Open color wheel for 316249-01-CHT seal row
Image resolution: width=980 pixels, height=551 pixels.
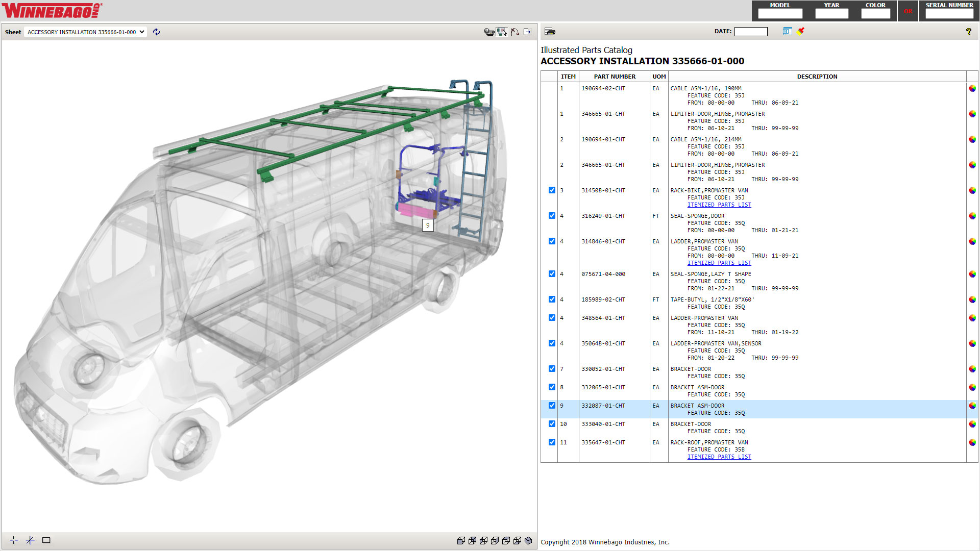tap(972, 216)
